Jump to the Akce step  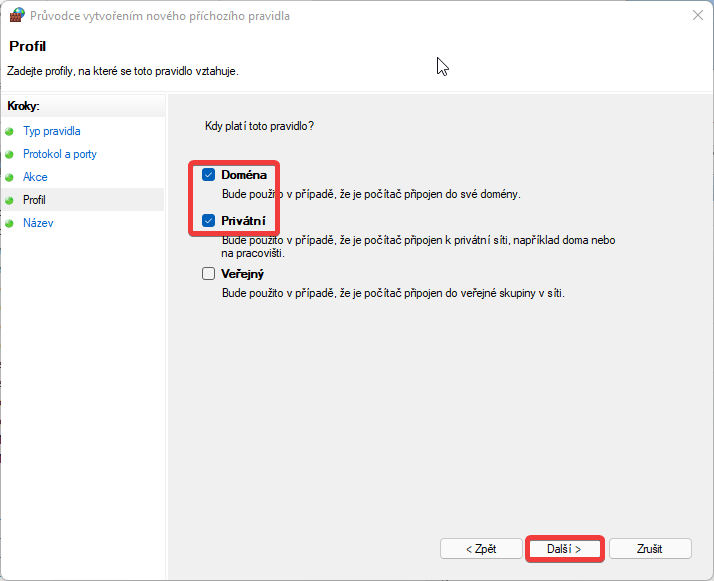[x=35, y=177]
